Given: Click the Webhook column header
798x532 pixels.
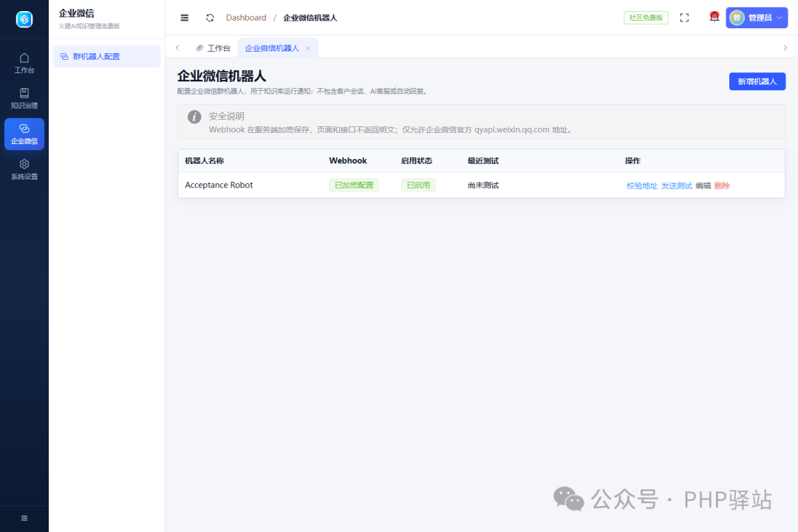Looking at the screenshot, I should tap(348, 161).
